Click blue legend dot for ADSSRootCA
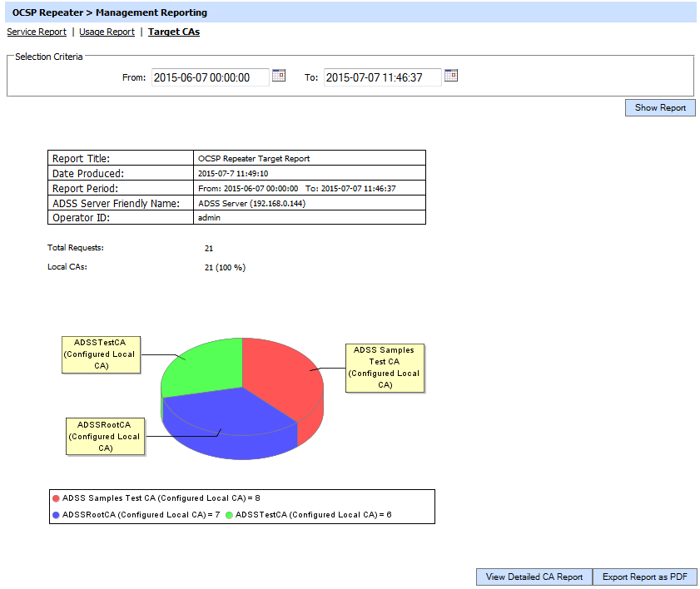Image resolution: width=700 pixels, height=589 pixels. click(x=57, y=515)
